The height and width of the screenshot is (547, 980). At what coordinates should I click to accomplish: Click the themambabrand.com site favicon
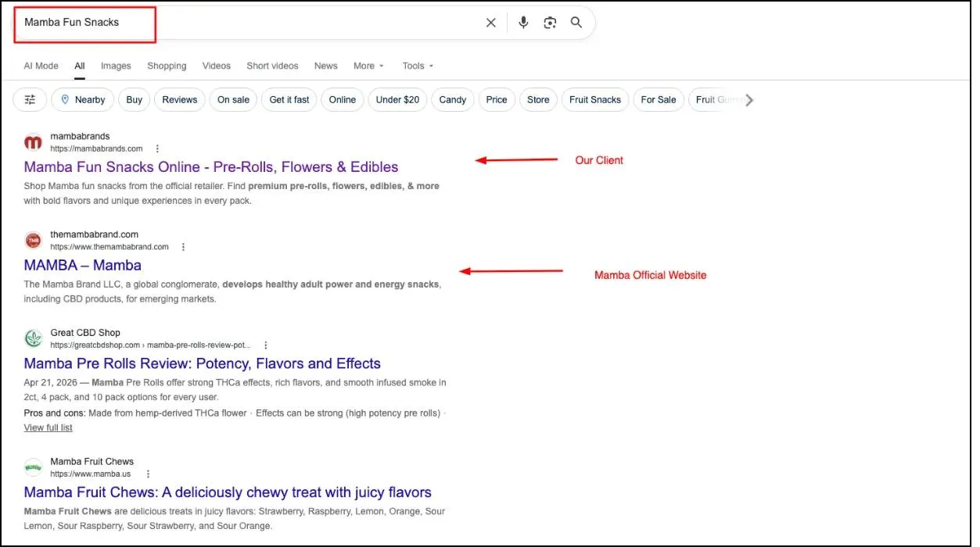pyautogui.click(x=33, y=241)
